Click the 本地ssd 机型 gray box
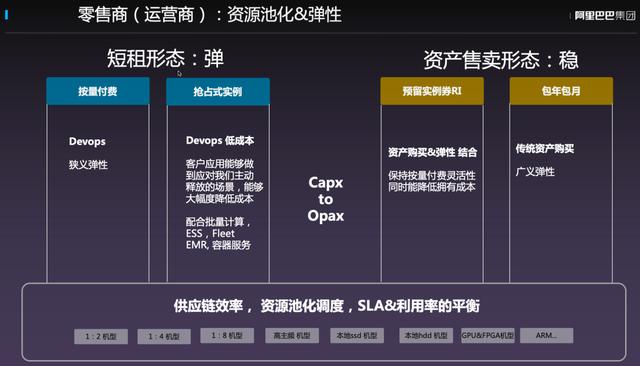This screenshot has width=640, height=366. pyautogui.click(x=357, y=336)
